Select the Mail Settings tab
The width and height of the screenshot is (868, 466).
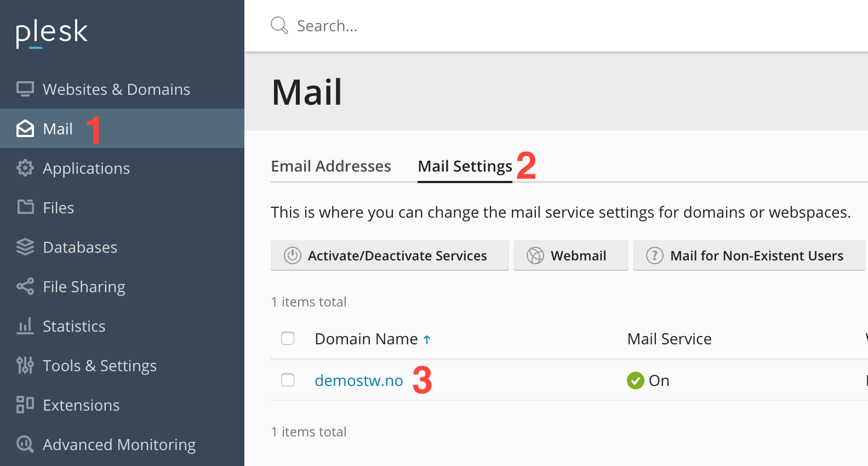point(465,166)
